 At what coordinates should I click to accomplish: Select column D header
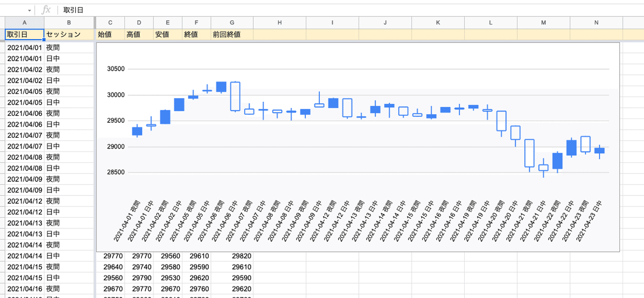coord(139,23)
